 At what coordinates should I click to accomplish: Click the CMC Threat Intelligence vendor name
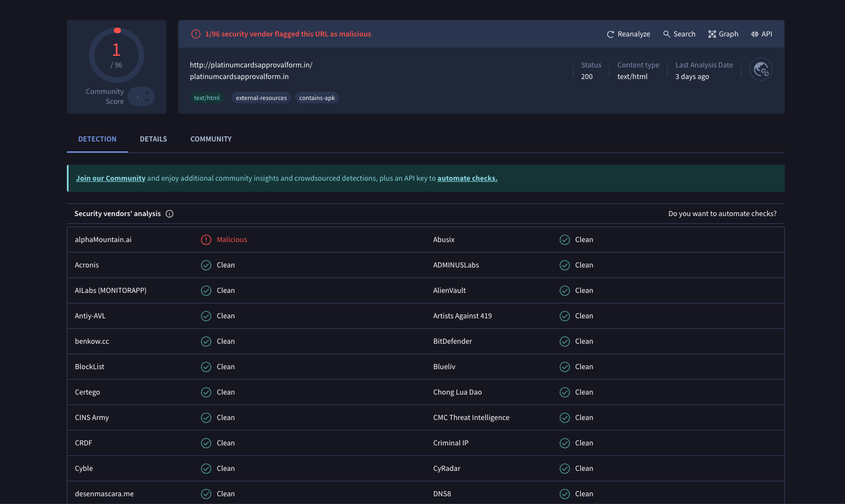[x=471, y=418]
